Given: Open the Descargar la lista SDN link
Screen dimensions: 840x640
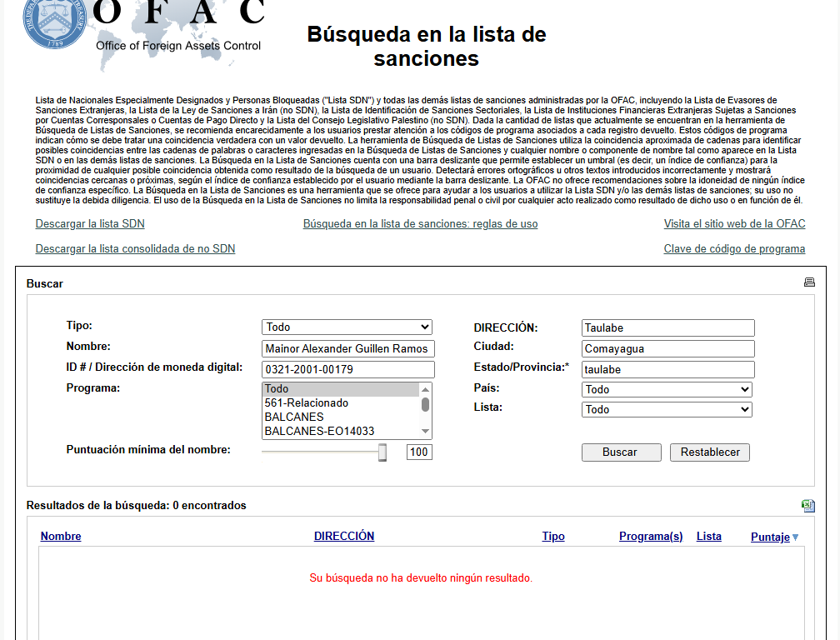Looking at the screenshot, I should pos(90,224).
